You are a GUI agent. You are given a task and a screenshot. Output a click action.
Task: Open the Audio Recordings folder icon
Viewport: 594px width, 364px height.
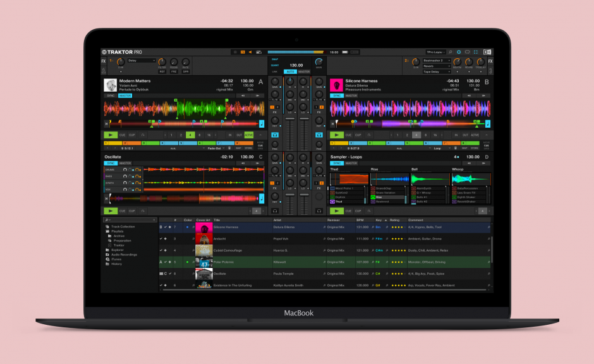[x=107, y=255]
